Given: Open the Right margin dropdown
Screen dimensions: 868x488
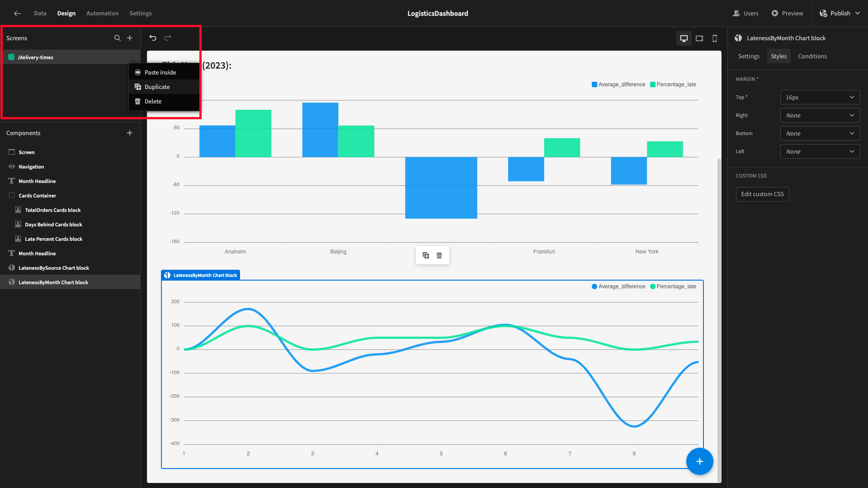Looking at the screenshot, I should [820, 115].
